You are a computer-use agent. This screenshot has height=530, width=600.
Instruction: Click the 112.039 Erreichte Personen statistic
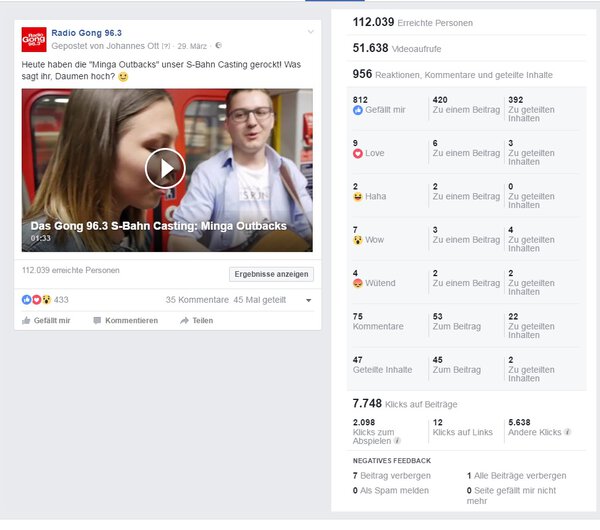(x=412, y=23)
